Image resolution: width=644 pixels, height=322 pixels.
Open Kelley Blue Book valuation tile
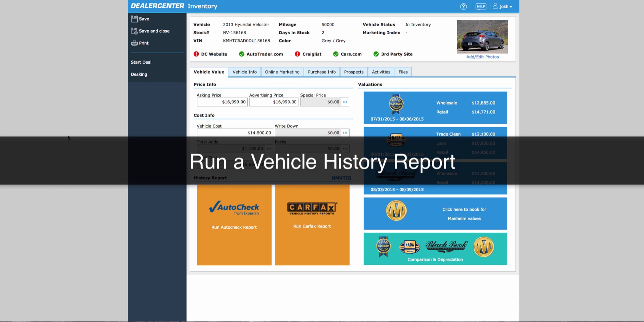tap(435, 108)
